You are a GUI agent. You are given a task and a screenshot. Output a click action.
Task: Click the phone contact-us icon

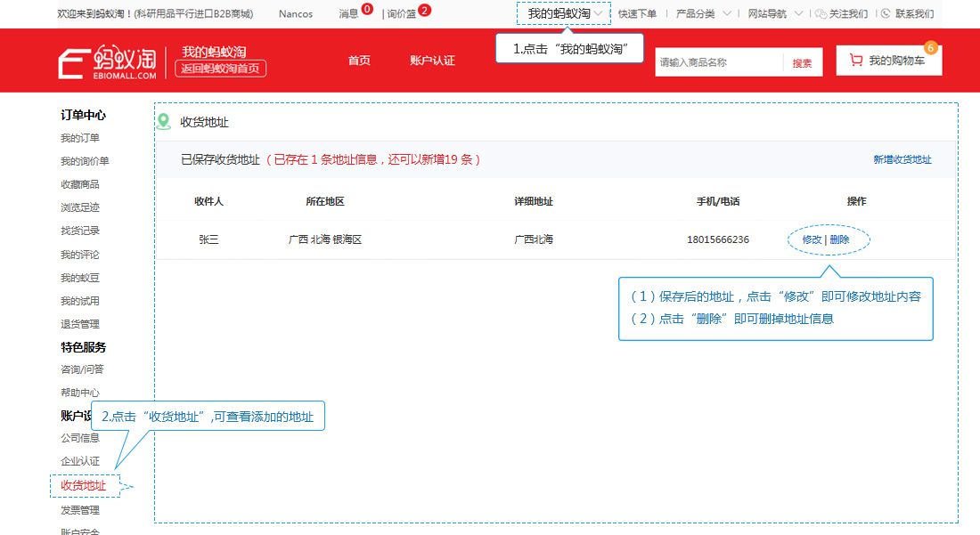886,13
